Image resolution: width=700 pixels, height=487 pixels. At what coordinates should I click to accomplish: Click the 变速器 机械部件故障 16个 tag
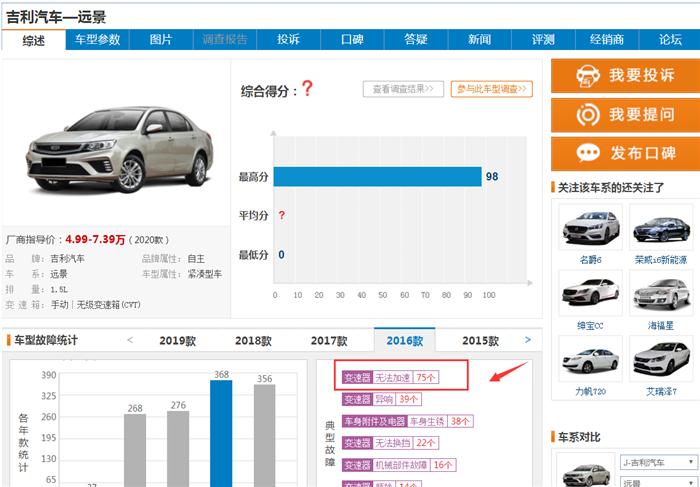point(399,465)
